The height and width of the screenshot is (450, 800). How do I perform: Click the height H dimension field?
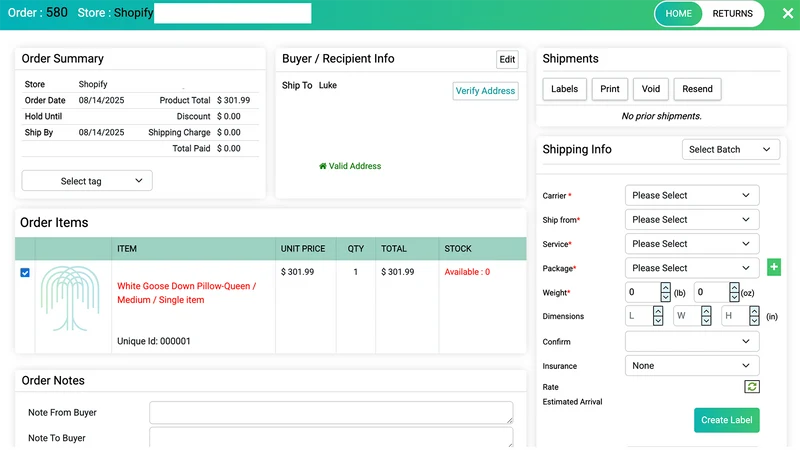(x=735, y=316)
